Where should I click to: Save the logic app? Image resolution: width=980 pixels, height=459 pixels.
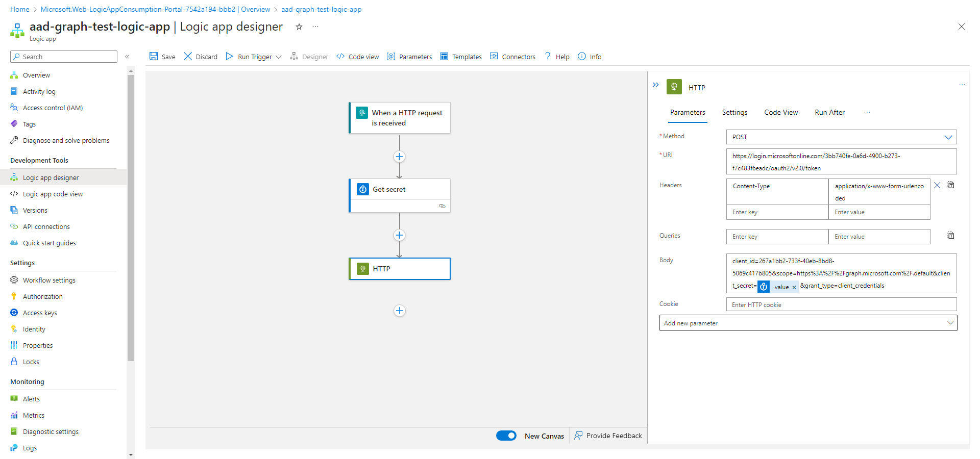tap(162, 57)
